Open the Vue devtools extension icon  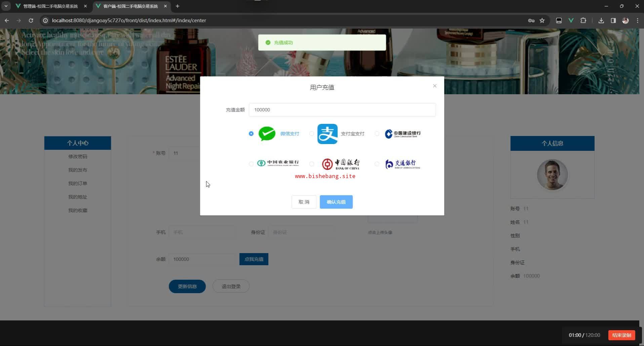[x=571, y=21]
